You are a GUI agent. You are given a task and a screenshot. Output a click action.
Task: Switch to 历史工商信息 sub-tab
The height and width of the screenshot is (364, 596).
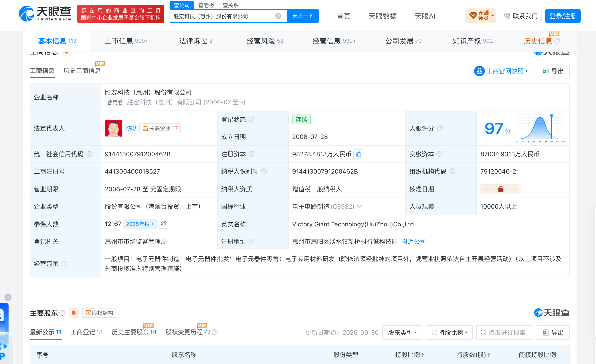click(82, 71)
